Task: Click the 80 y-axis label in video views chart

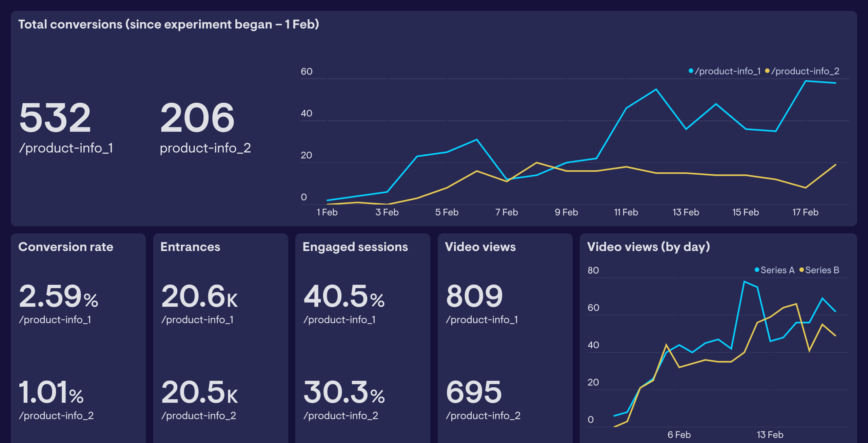Action: tap(593, 270)
